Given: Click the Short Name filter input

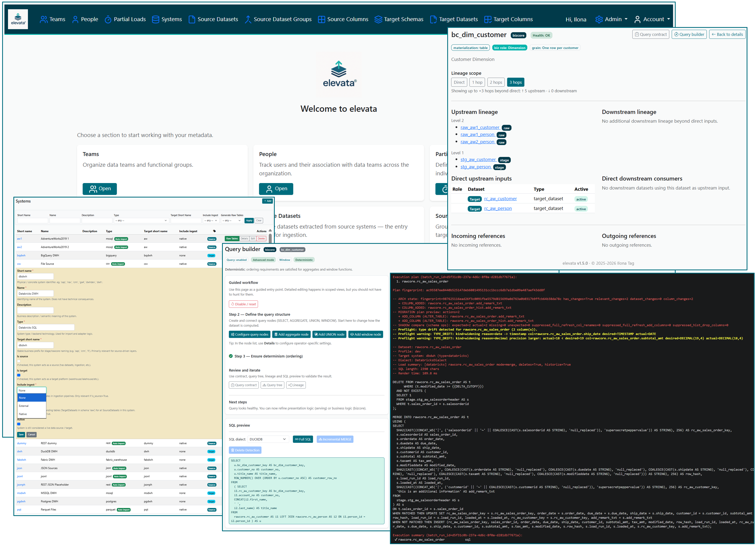Looking at the screenshot, I should [32, 221].
